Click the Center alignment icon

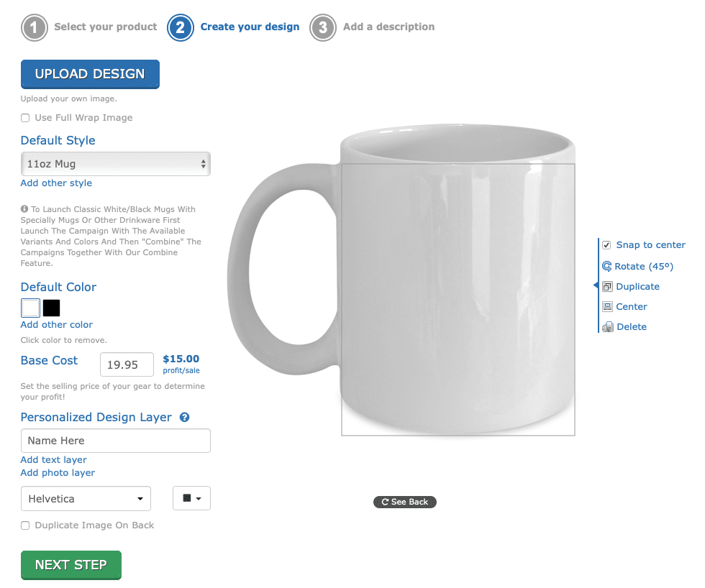(x=607, y=307)
